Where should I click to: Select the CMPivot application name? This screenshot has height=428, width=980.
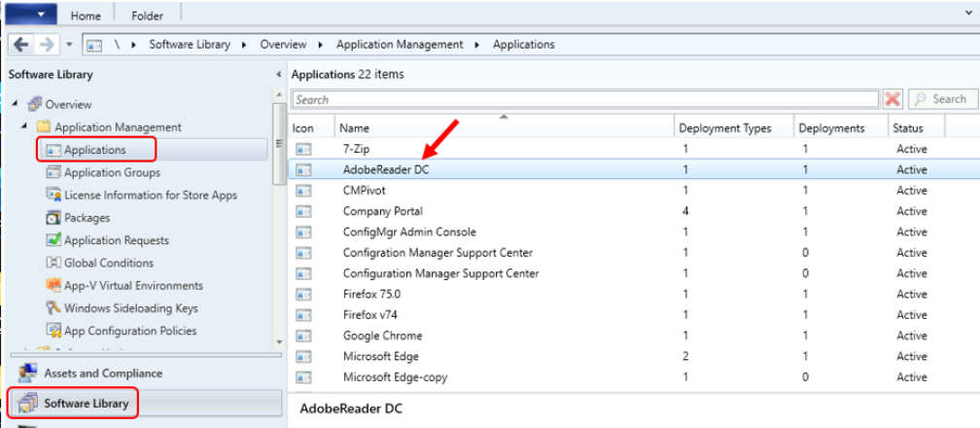[x=365, y=191]
